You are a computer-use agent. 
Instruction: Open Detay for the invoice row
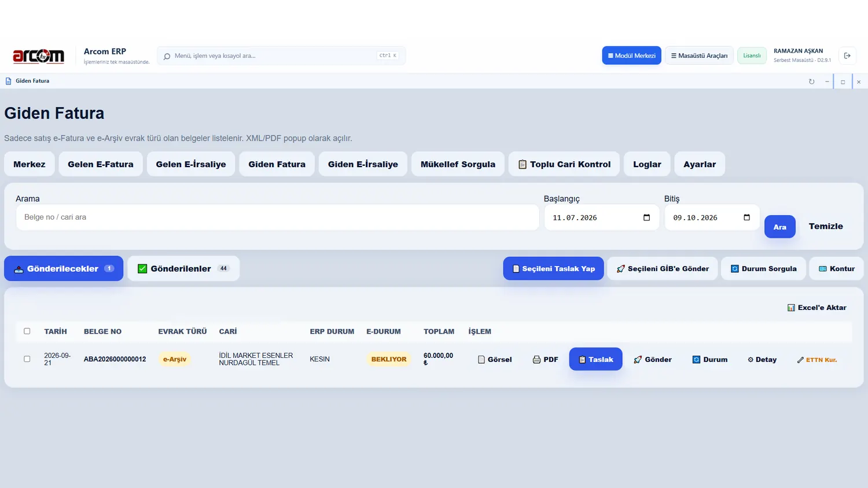coord(762,359)
